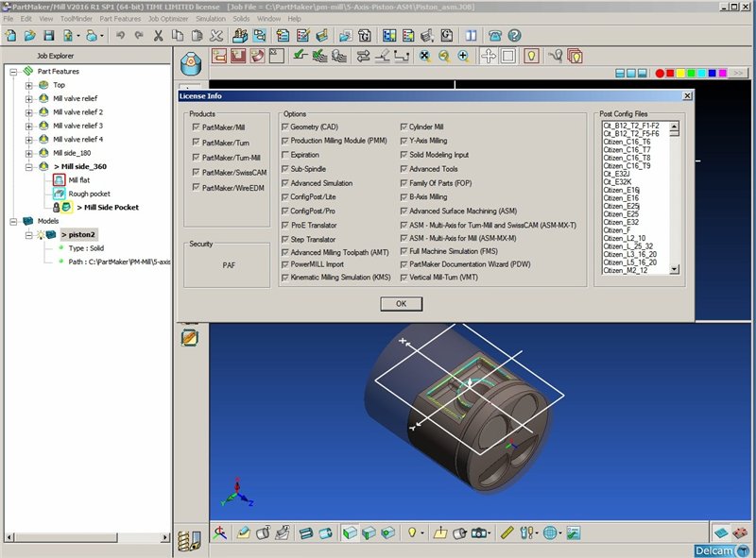Expand the color palette with the >> button
The width and height of the screenshot is (756, 558).
click(x=738, y=73)
